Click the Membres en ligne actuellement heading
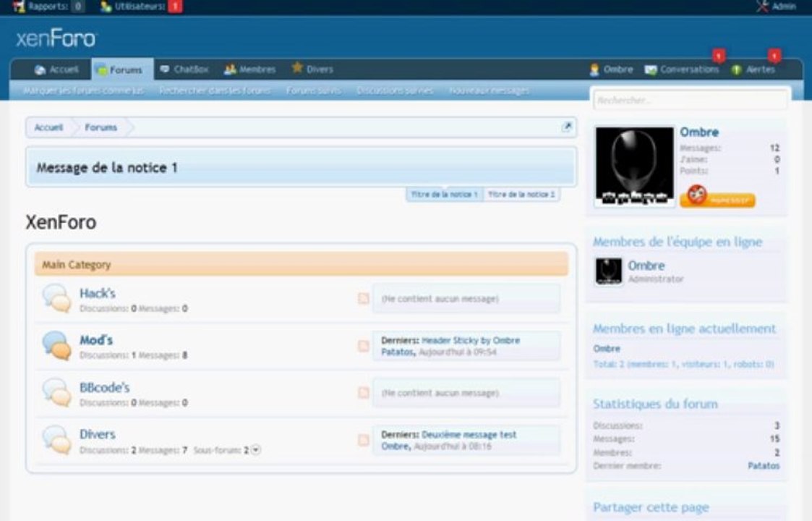Screen dimensions: 812x521 tap(684, 329)
